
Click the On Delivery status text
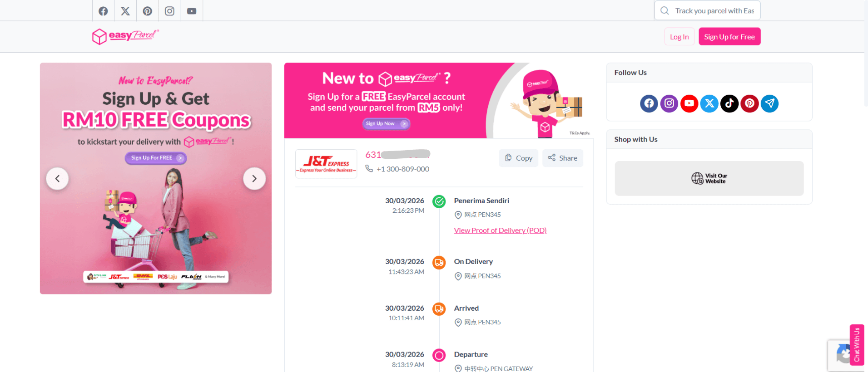point(473,262)
